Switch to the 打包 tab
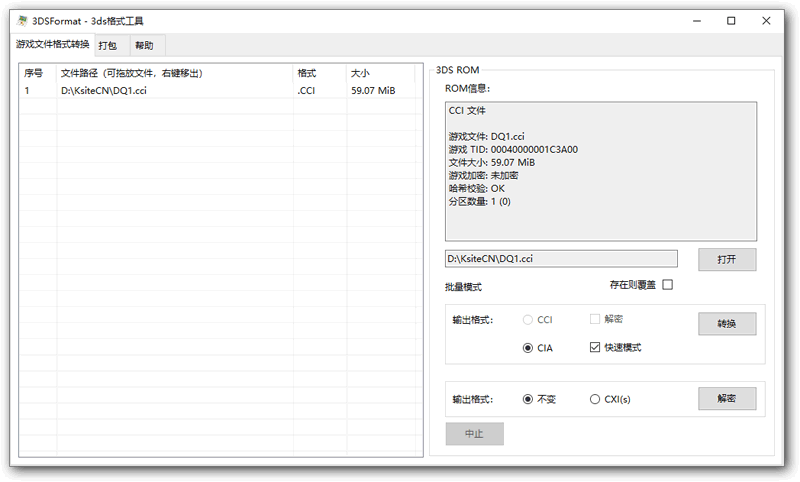Screen dimensions: 800x482 [x=107, y=45]
